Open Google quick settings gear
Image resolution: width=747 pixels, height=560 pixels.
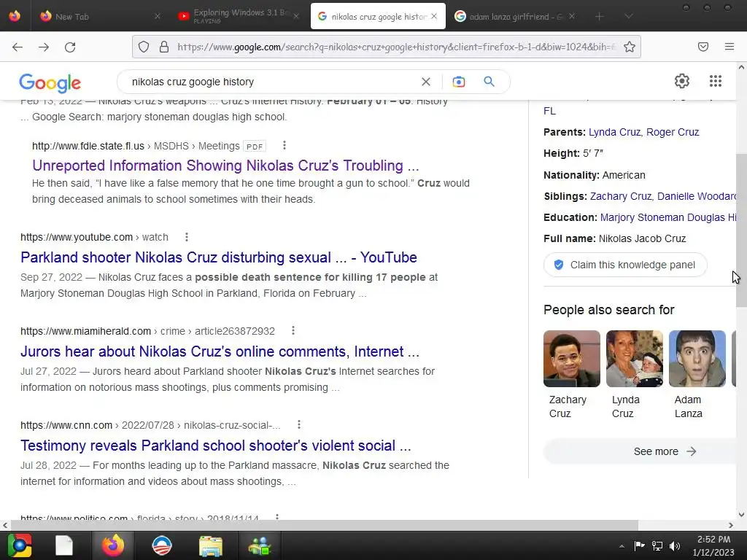click(x=682, y=81)
